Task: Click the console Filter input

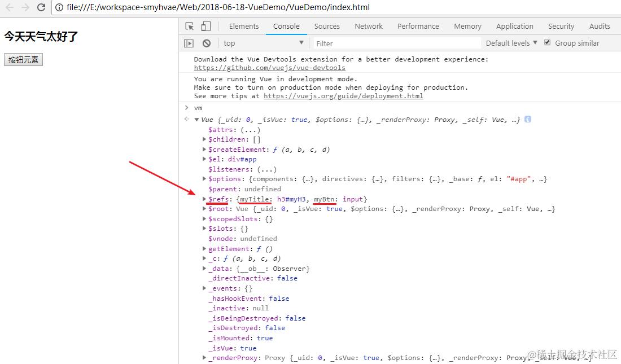Action: pos(397,43)
